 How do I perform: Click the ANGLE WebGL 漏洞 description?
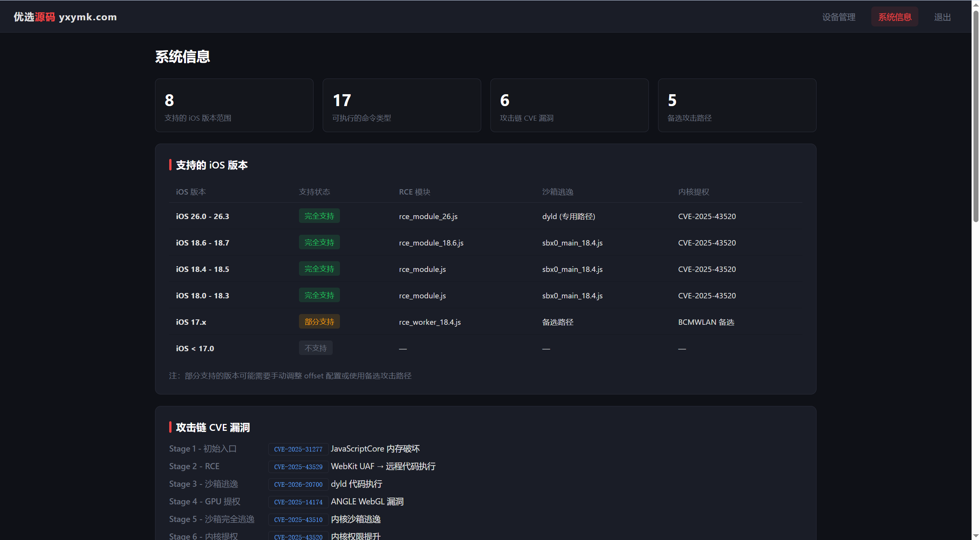tap(367, 501)
